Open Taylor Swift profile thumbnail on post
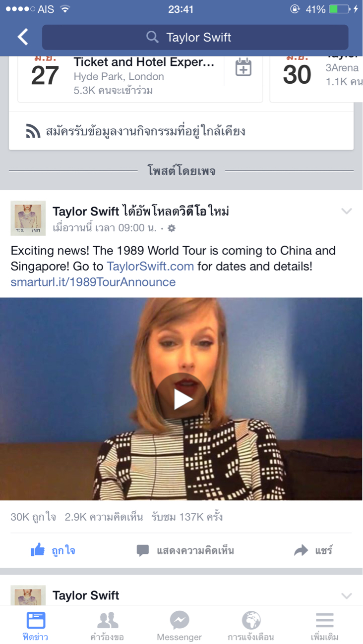Screen dimensions: 363x644 [x=28, y=218]
